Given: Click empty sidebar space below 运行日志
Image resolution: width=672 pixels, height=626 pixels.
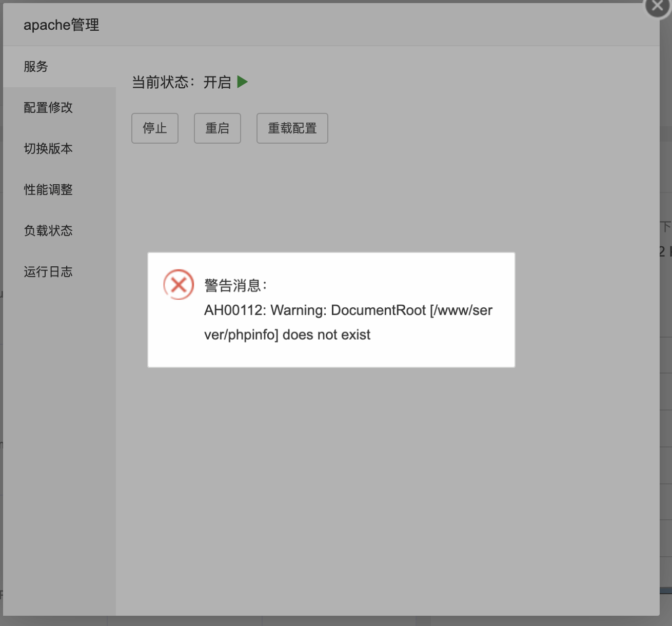Looking at the screenshot, I should click(x=59, y=436).
